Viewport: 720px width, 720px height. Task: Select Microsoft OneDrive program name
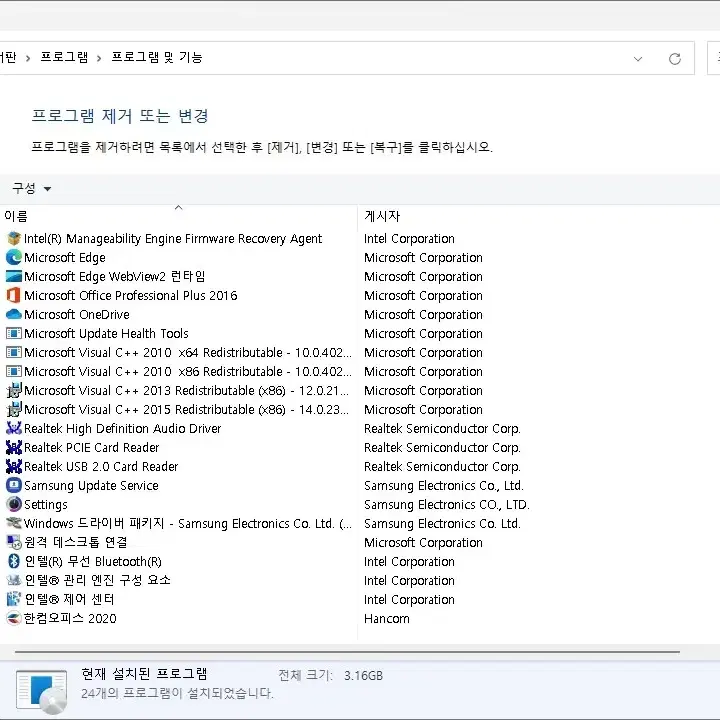pyautogui.click(x=77, y=315)
